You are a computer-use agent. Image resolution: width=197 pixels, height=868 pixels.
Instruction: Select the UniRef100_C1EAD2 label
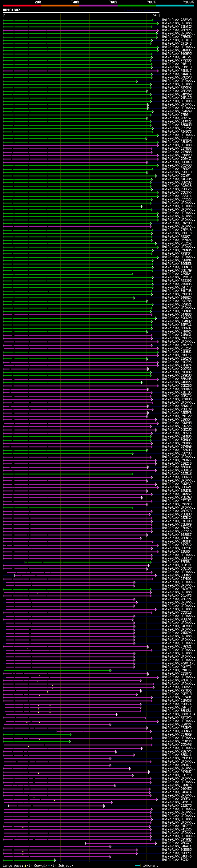[x=177, y=372]
